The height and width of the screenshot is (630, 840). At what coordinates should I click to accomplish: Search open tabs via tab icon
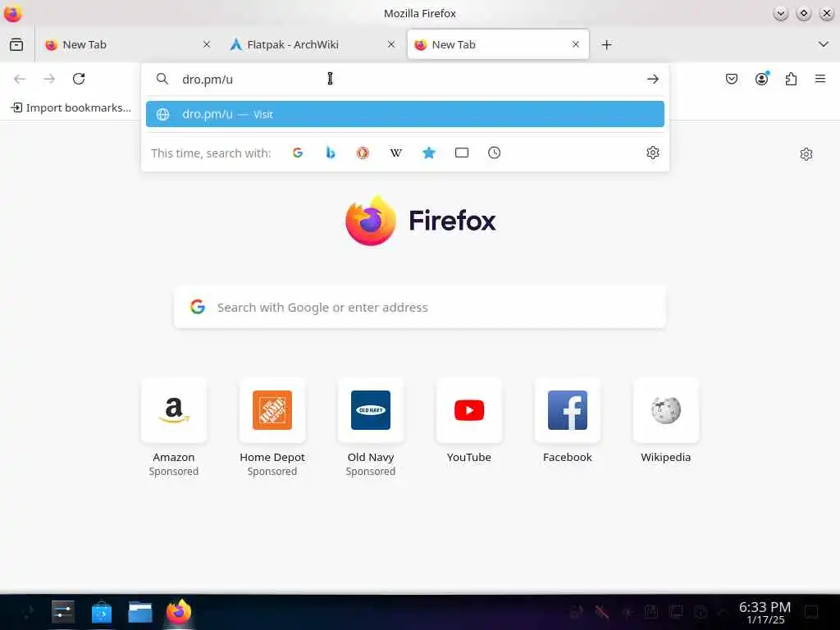pyautogui.click(x=461, y=153)
